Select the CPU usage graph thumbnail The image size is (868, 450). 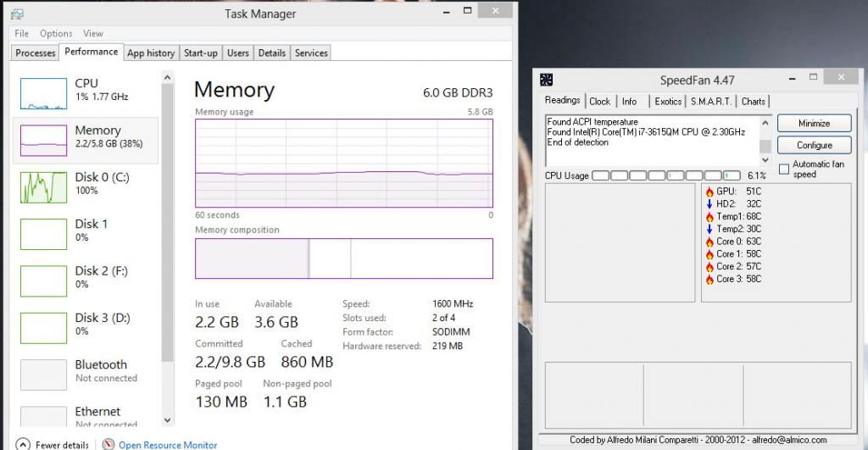tap(43, 93)
